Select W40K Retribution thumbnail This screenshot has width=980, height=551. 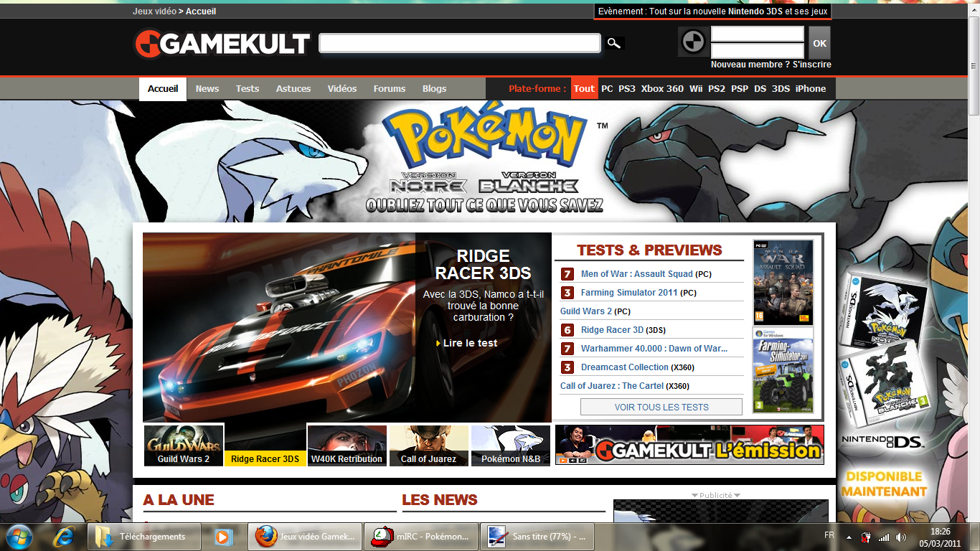[x=347, y=446]
